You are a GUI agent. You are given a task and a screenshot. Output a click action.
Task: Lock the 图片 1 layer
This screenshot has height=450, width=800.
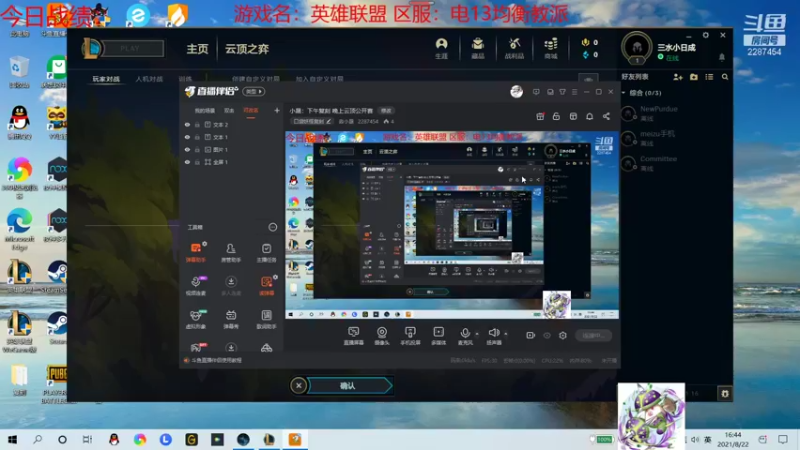point(197,149)
